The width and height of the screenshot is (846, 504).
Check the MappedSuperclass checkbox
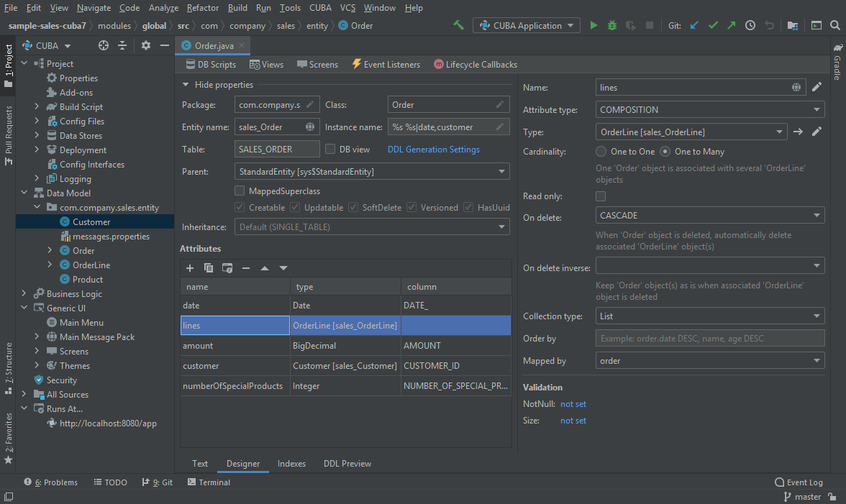point(240,191)
